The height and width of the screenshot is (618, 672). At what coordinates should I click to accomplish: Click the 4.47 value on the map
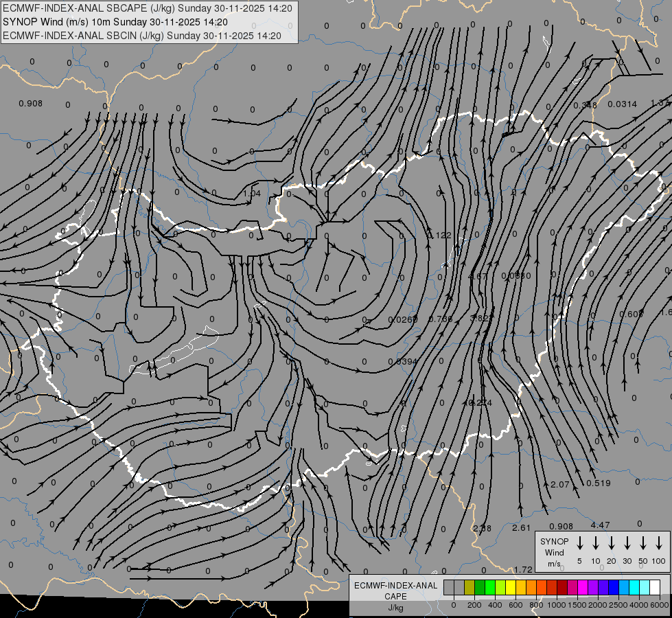point(600,525)
